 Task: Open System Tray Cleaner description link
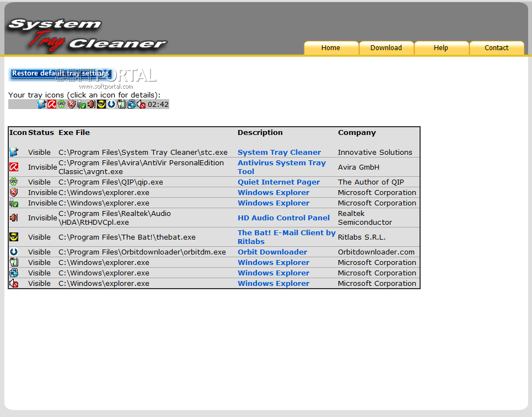click(x=280, y=152)
